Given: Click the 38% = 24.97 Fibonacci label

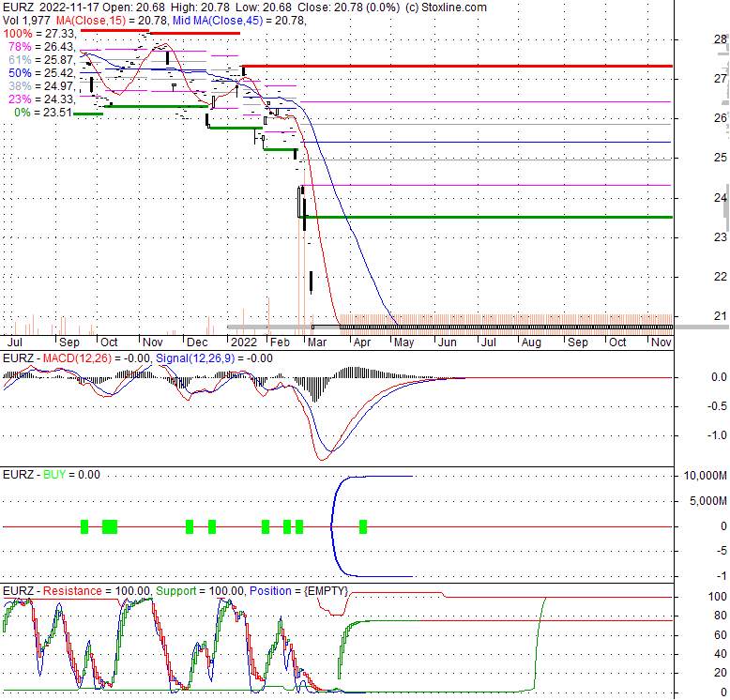Looking at the screenshot, I should [x=42, y=86].
